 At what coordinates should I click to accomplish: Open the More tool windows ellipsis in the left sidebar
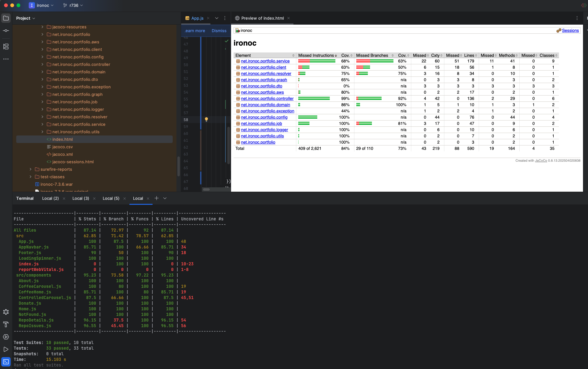pyautogui.click(x=6, y=59)
